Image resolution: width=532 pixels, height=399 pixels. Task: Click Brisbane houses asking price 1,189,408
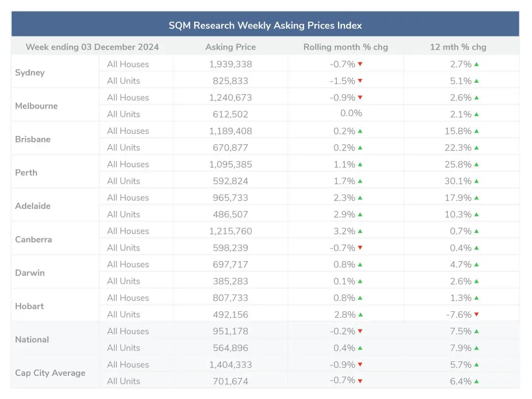coord(231,131)
